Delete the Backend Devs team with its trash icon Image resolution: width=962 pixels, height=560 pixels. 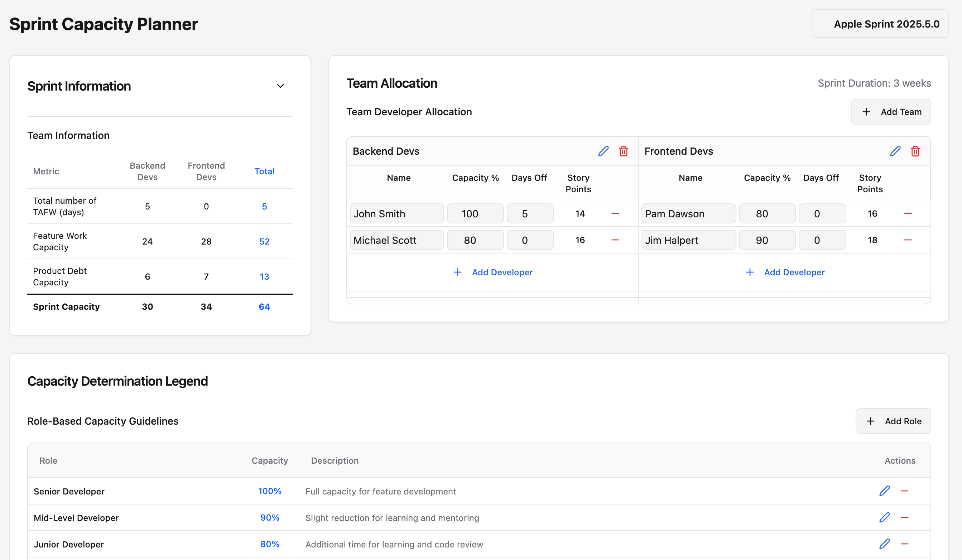(x=624, y=151)
